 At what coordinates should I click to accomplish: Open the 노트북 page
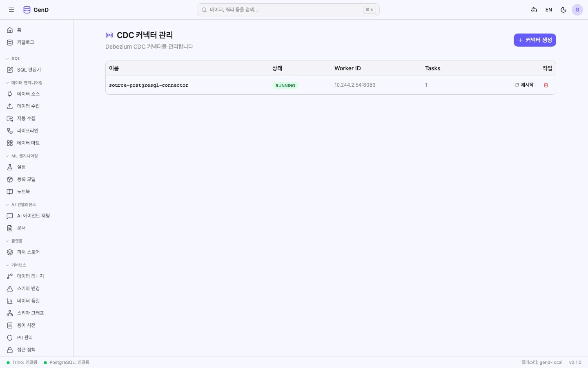click(x=37, y=192)
